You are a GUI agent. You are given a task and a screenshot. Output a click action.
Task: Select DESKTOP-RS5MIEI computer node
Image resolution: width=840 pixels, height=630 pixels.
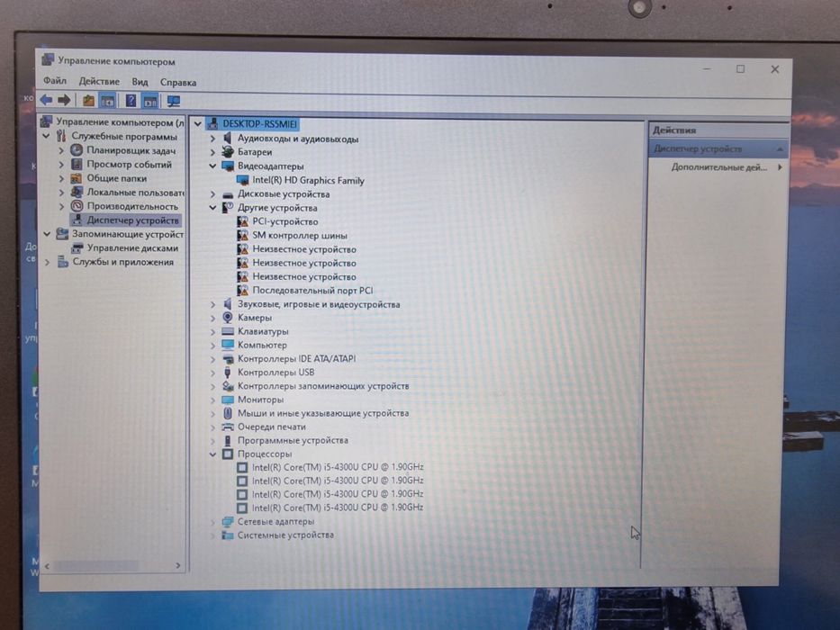(260, 124)
